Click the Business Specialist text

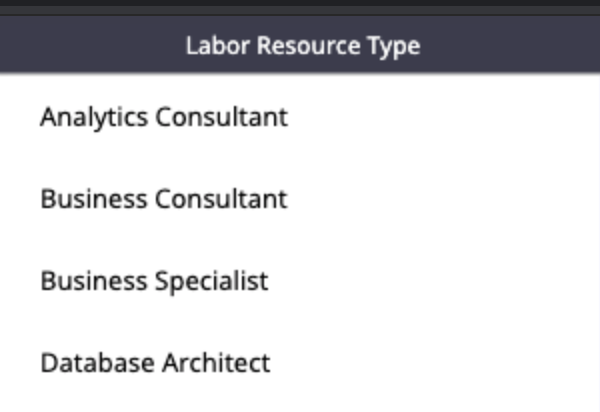coord(154,281)
